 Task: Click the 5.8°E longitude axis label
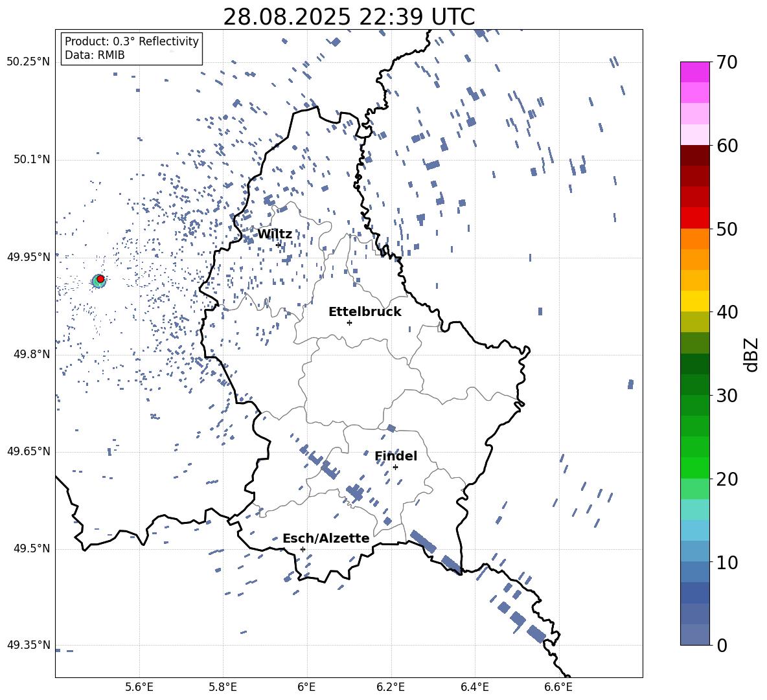tap(223, 687)
